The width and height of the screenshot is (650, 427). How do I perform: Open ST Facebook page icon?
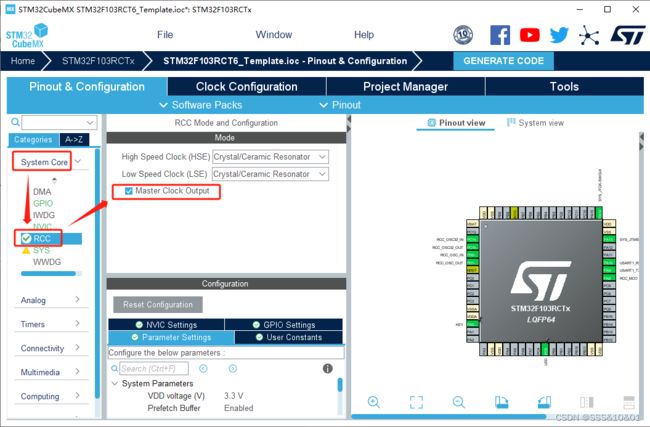pyautogui.click(x=500, y=35)
